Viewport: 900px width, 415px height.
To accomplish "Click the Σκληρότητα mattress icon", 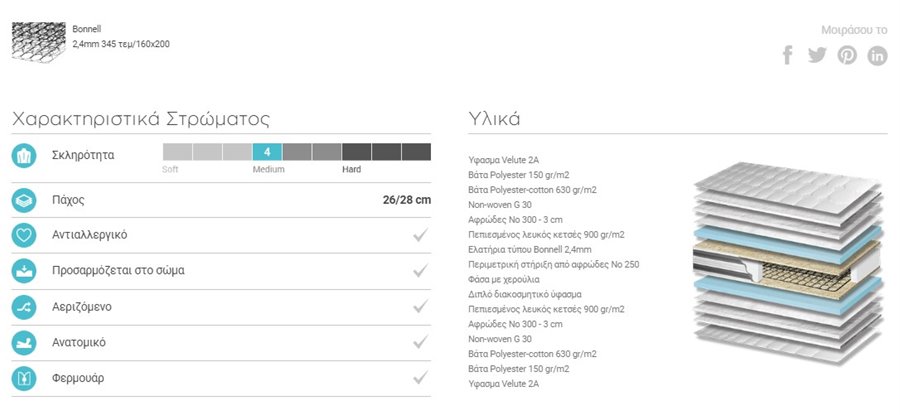I will [x=24, y=156].
